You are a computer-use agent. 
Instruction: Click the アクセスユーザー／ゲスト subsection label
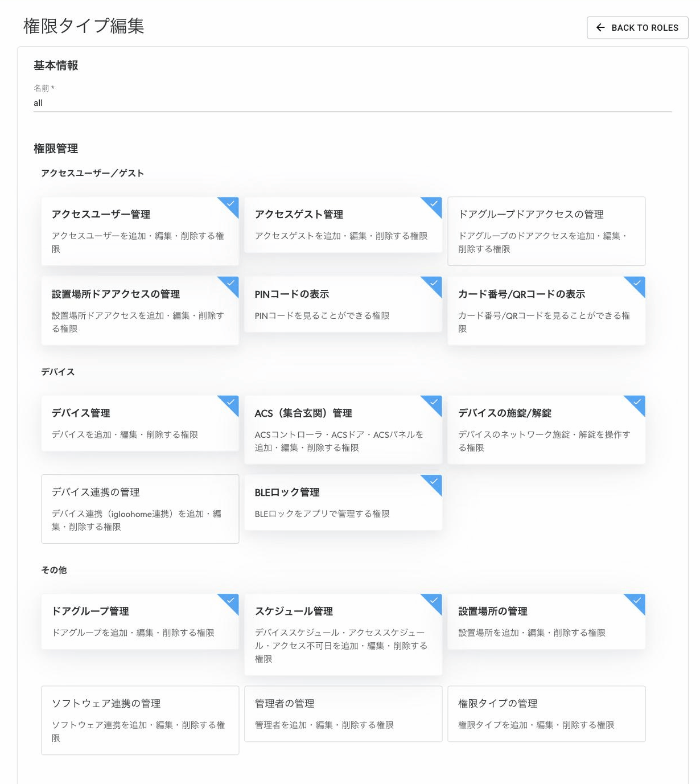pyautogui.click(x=92, y=173)
